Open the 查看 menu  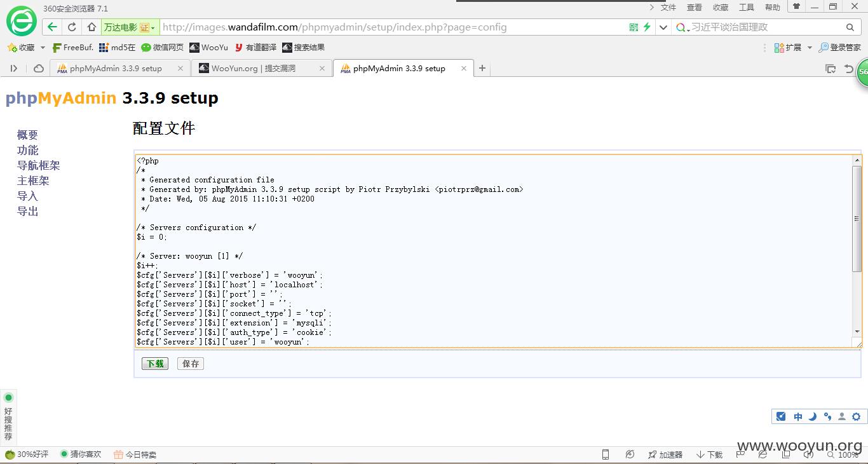point(695,8)
